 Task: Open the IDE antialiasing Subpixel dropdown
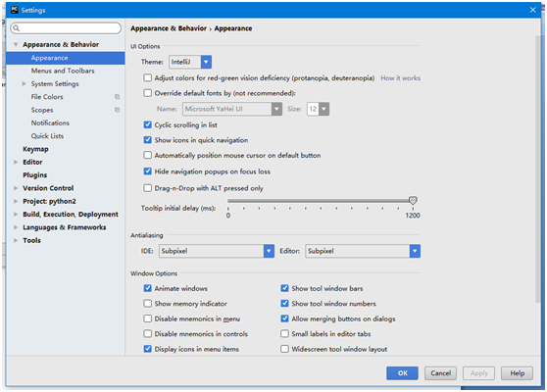(217, 251)
